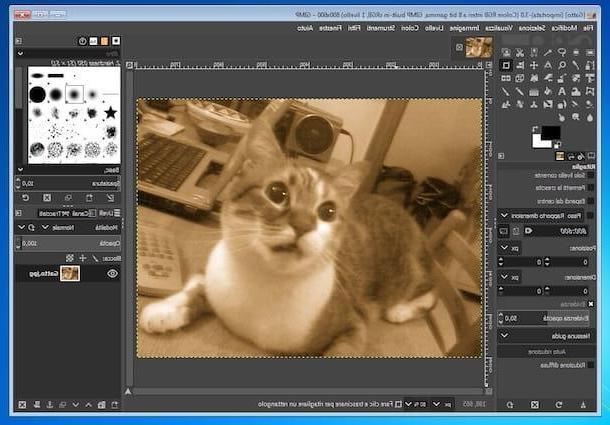Open the status bar zoom percentage dropdown
Screen dimensions: 610x425
416,404
